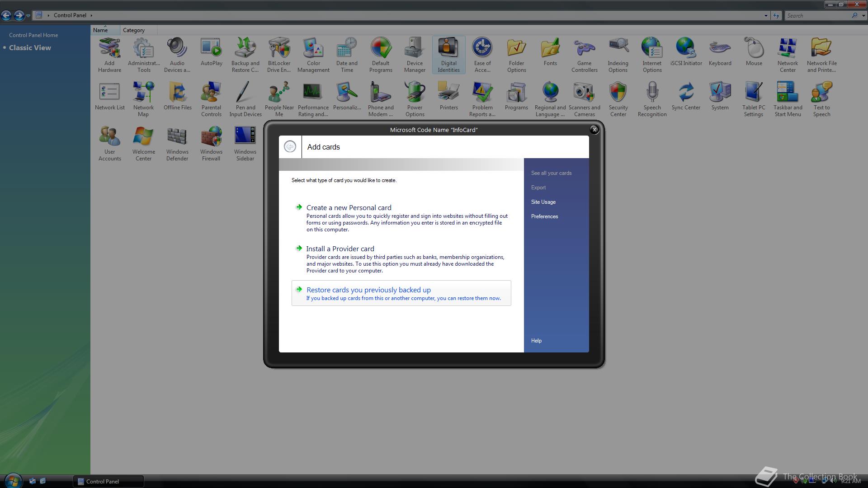The image size is (868, 488).
Task: Open Administrative Tools
Action: click(144, 55)
